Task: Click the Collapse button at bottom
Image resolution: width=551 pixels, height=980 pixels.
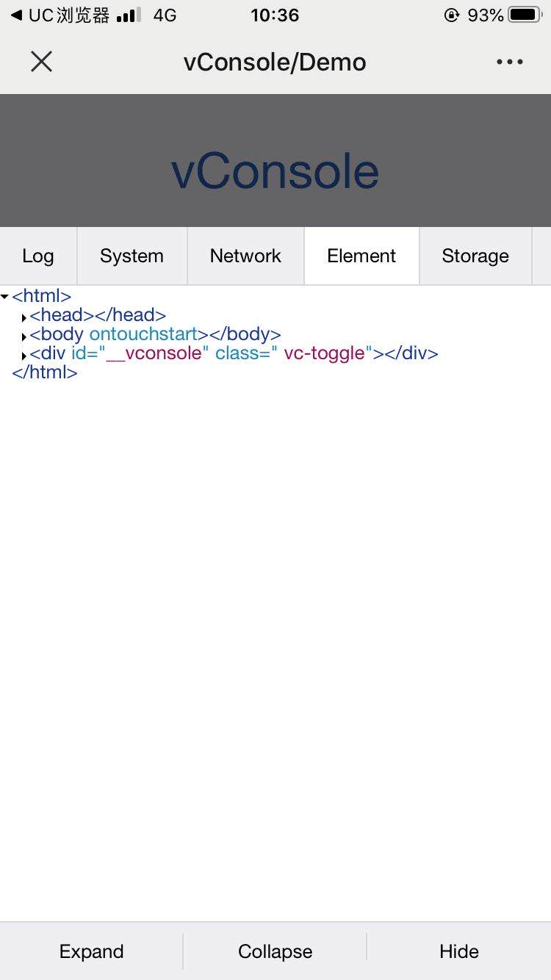Action: click(x=275, y=951)
